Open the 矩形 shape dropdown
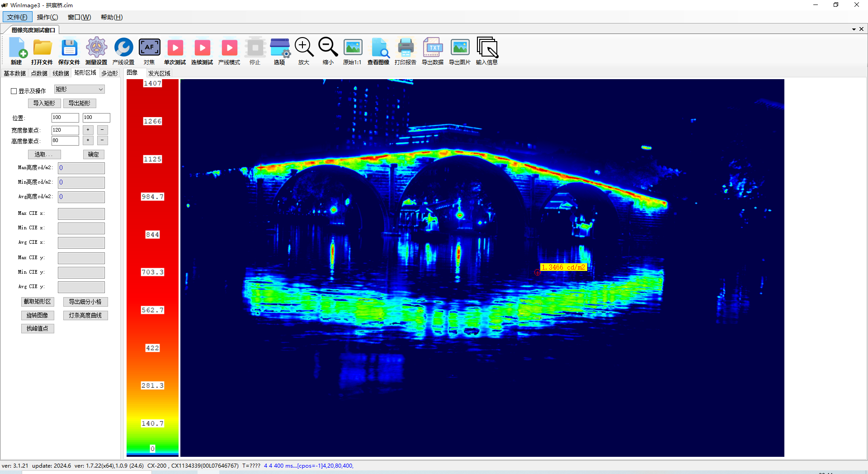 pos(80,90)
